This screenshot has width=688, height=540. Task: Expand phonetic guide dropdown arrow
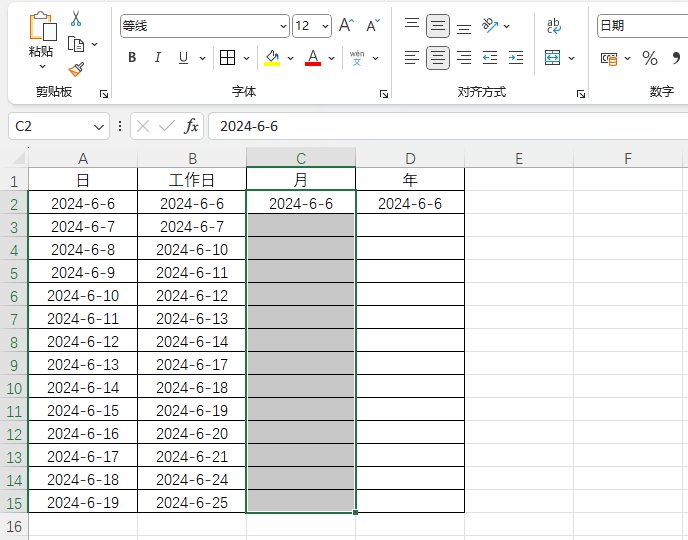point(376,58)
